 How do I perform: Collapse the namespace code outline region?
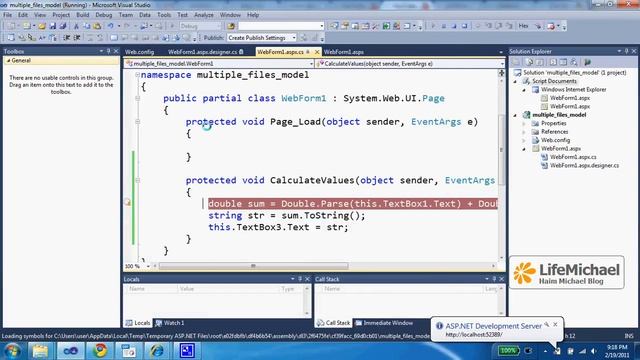click(x=138, y=75)
